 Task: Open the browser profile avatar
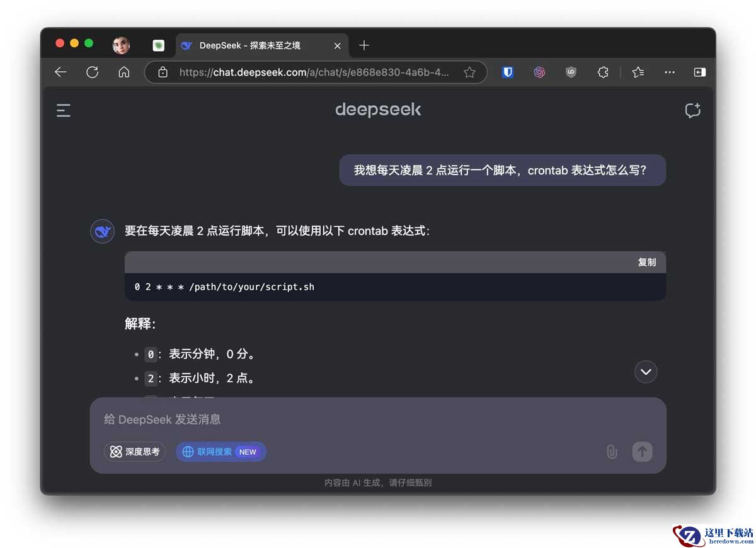(121, 45)
